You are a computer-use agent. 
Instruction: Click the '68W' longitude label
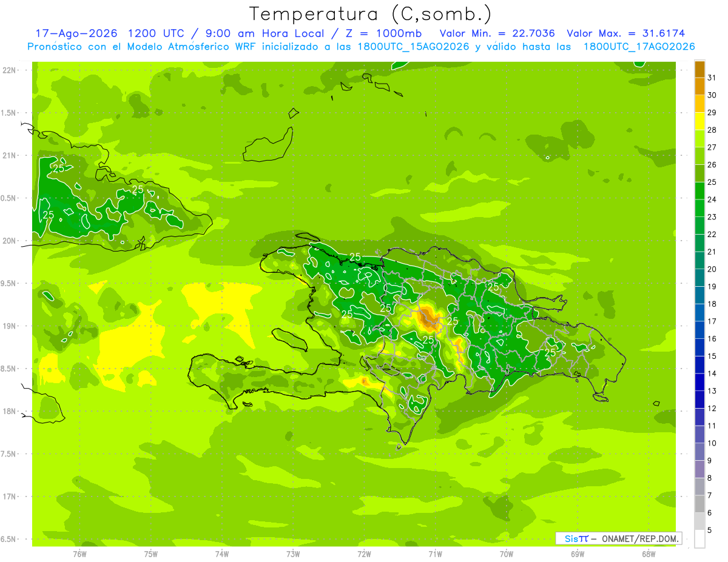tap(649, 554)
